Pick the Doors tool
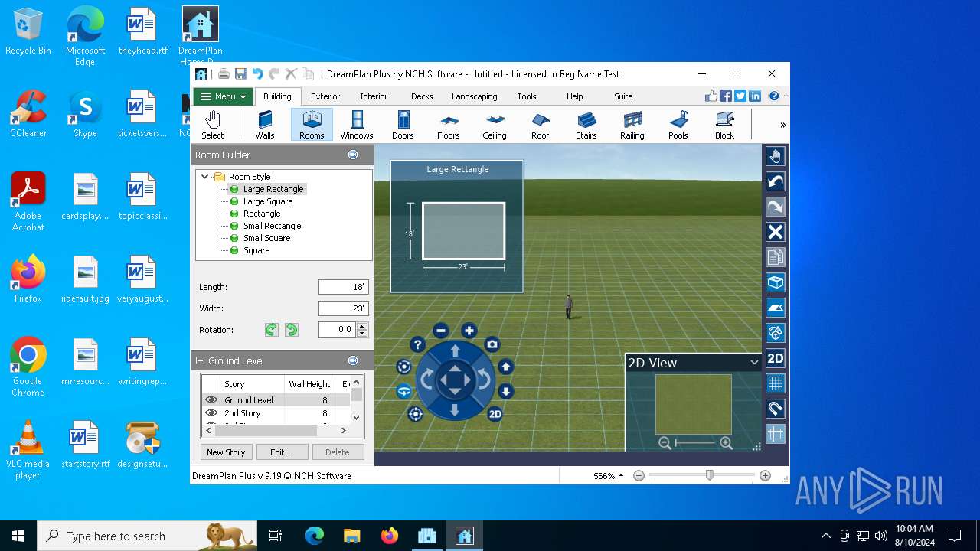Image resolution: width=980 pixels, height=551 pixels. click(x=403, y=125)
